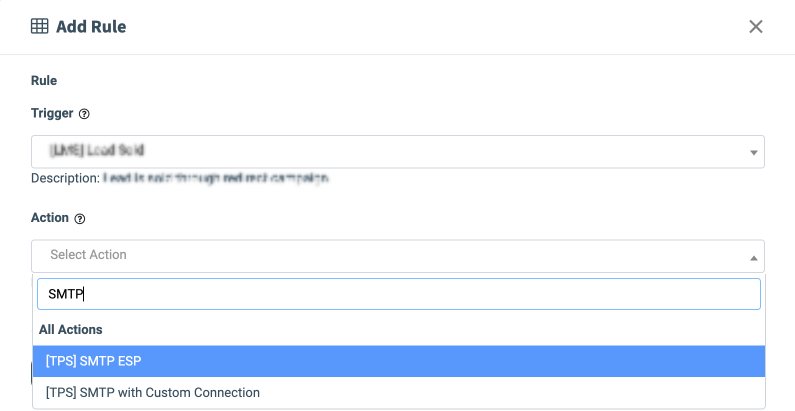This screenshot has width=795, height=411.
Task: Click the help icon next to Action
Action: pos(80,218)
